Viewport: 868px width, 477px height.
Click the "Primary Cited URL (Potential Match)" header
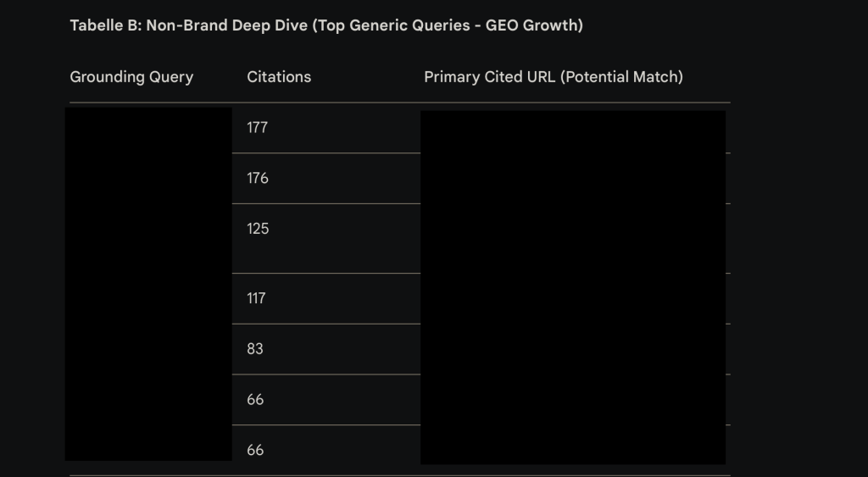point(553,77)
